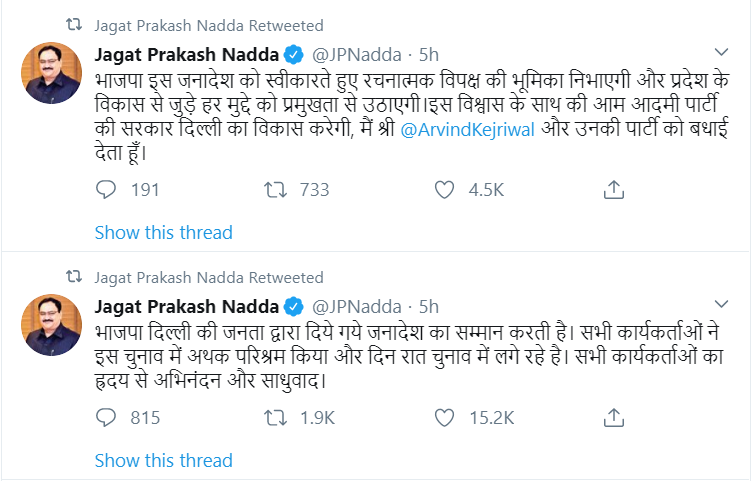Open the second tweet's more options chevron
The height and width of the screenshot is (481, 752).
pyautogui.click(x=721, y=303)
